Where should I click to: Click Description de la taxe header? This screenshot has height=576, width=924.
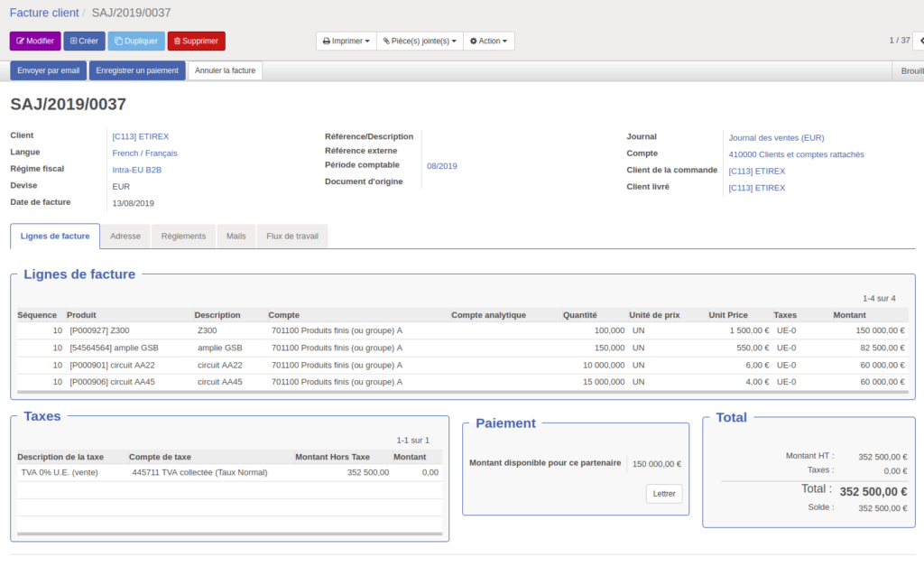[60, 458]
